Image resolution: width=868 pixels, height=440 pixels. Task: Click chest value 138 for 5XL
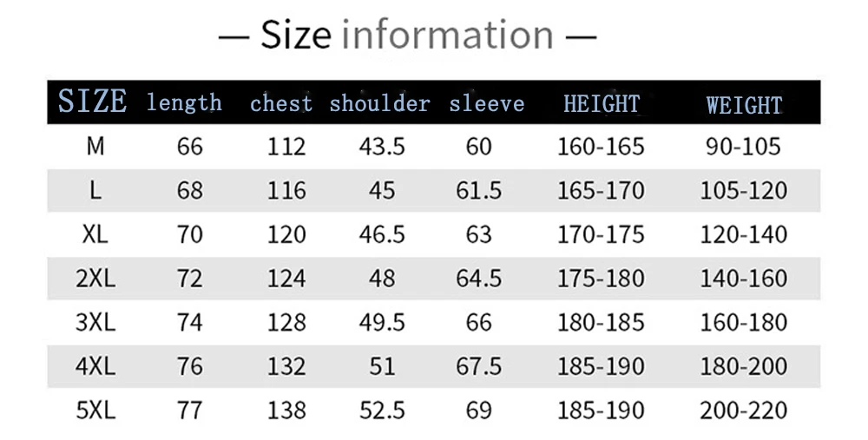click(286, 410)
